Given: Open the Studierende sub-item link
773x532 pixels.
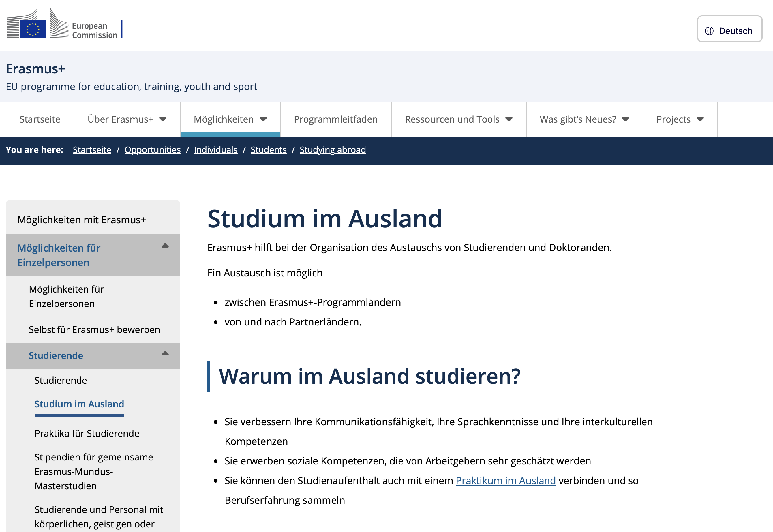Looking at the screenshot, I should [61, 380].
